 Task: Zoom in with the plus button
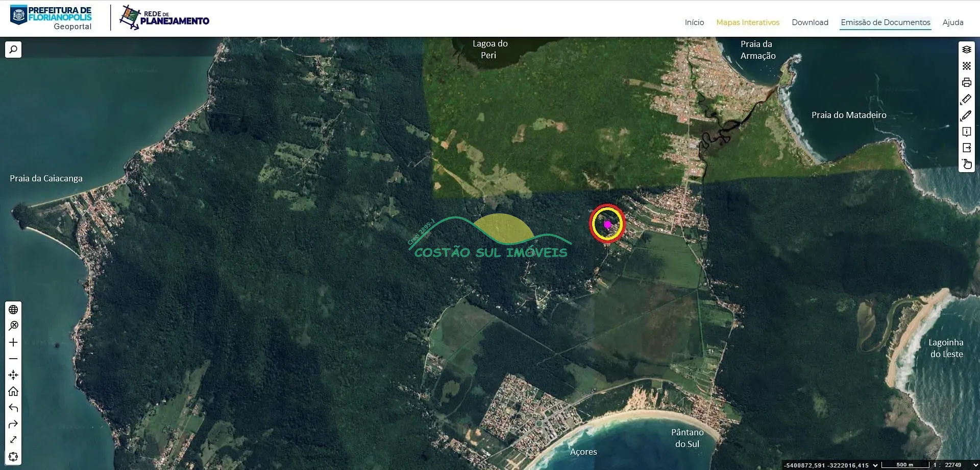pyautogui.click(x=13, y=342)
